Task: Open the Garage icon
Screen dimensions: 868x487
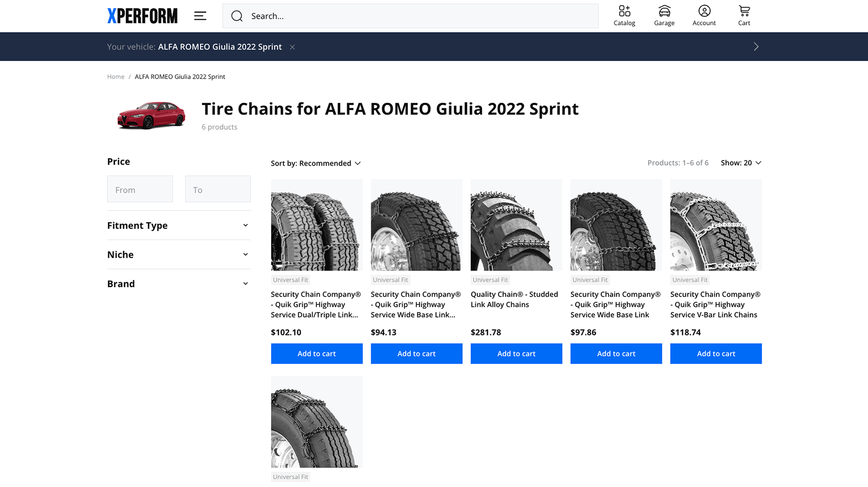Action: pyautogui.click(x=664, y=16)
